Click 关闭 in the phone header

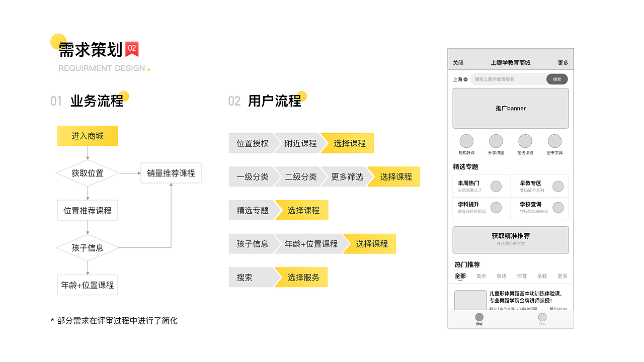[x=458, y=63]
